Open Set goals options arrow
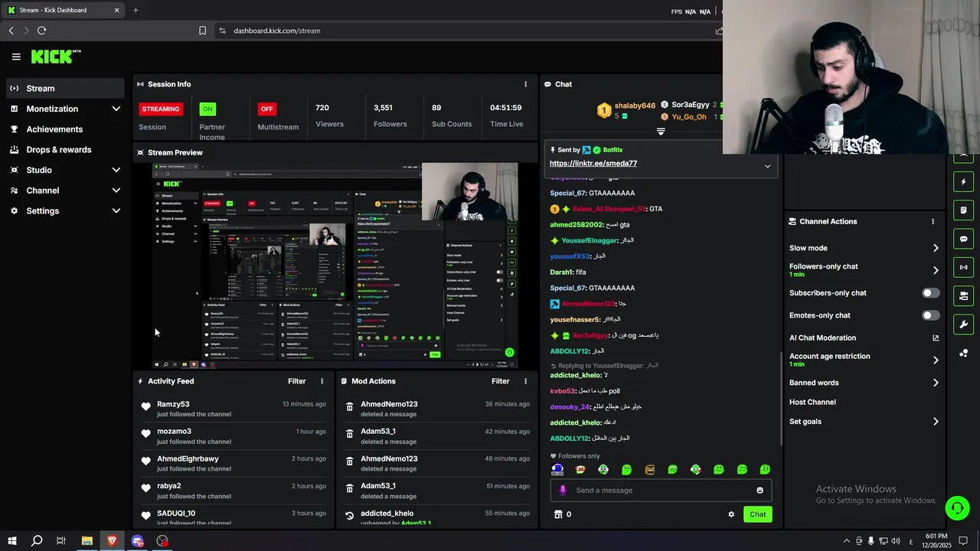Image resolution: width=980 pixels, height=551 pixels. tap(936, 422)
